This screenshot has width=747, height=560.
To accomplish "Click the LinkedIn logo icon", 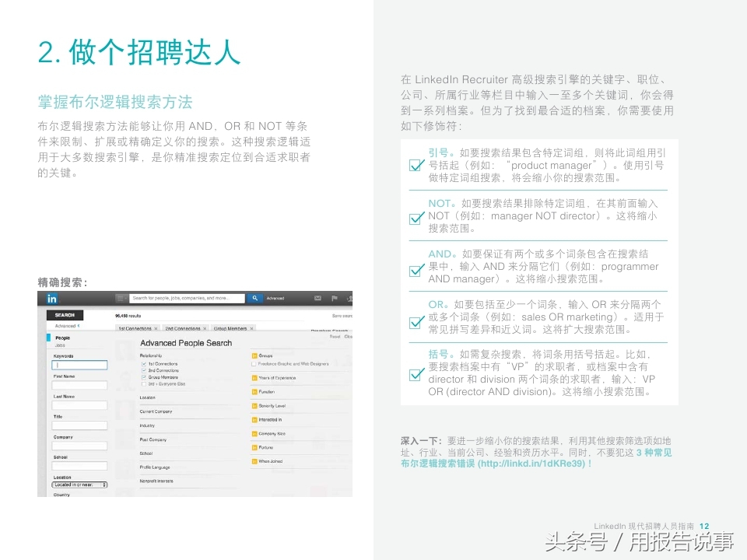I will point(53,298).
